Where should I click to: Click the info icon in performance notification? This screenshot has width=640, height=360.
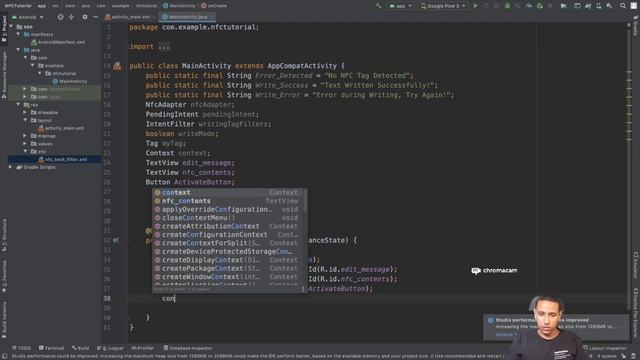[490, 320]
